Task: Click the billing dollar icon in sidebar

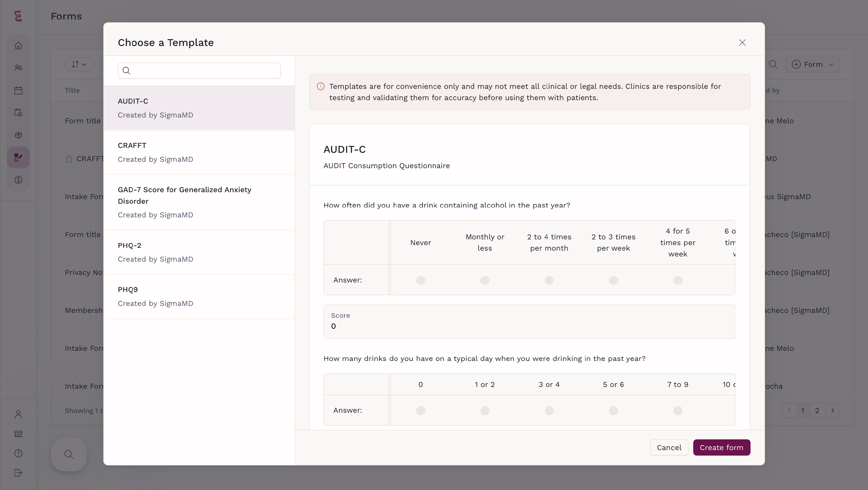Action: tap(18, 180)
